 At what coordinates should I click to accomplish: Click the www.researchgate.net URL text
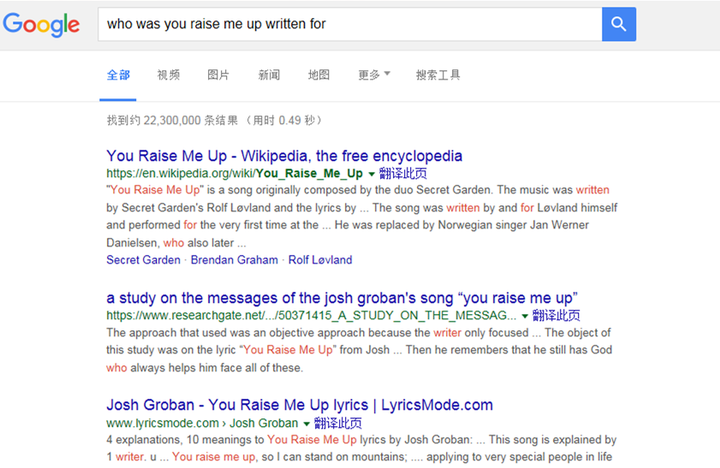coord(311,316)
